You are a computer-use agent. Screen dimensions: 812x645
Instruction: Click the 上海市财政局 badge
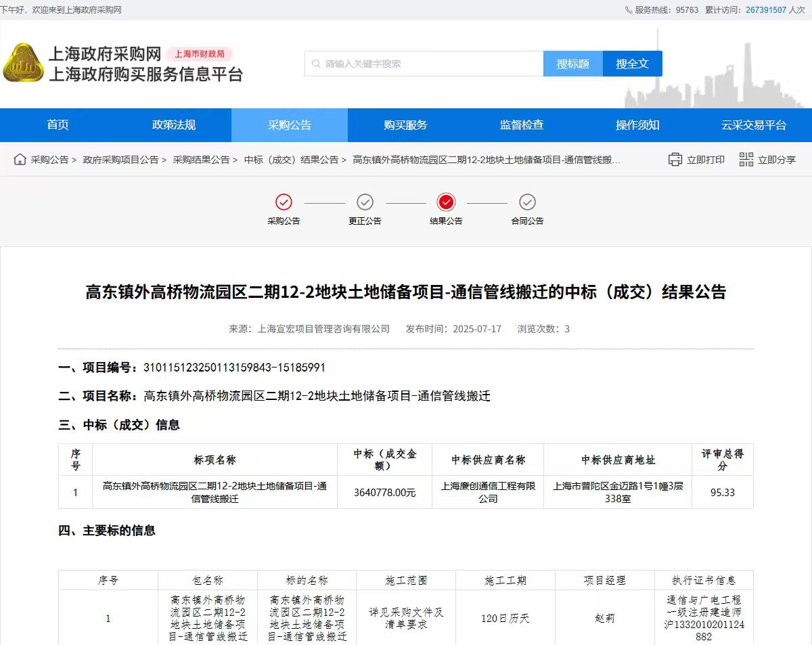pyautogui.click(x=200, y=54)
